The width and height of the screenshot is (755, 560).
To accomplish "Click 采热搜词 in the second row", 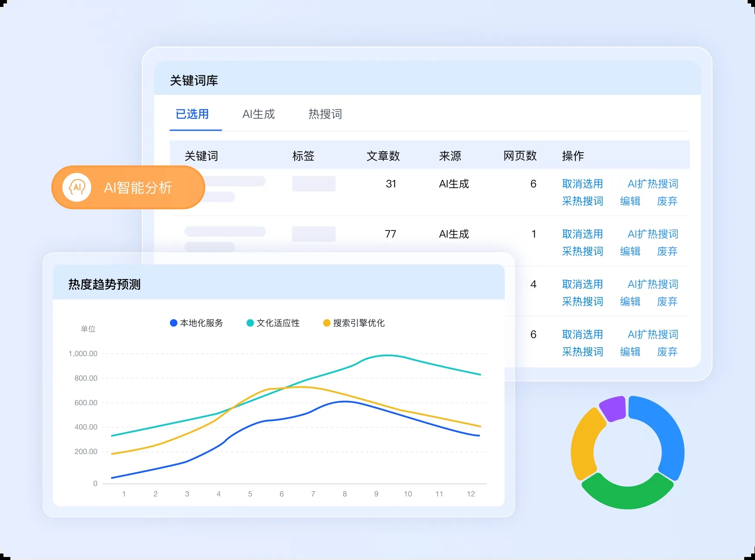I will coord(582,251).
